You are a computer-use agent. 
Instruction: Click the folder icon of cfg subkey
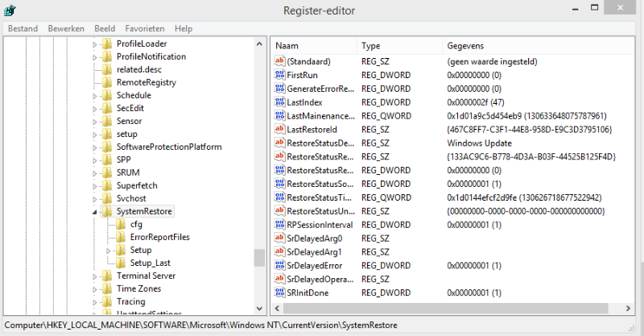(x=121, y=224)
